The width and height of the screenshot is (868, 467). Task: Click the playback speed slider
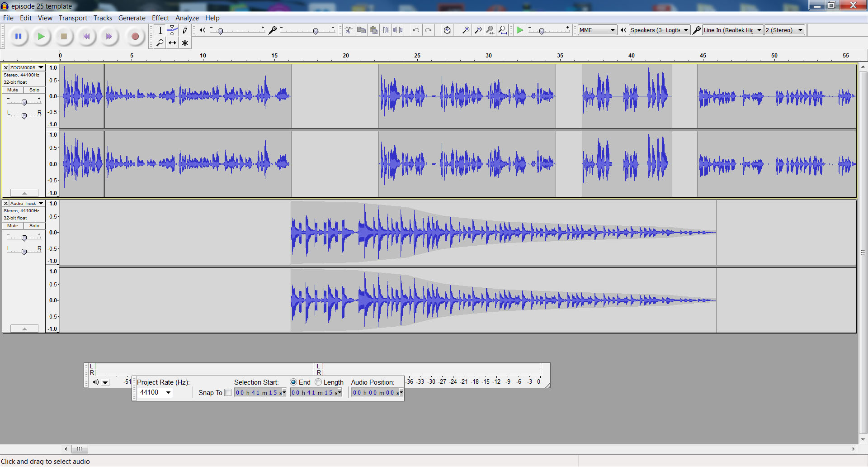coord(549,30)
